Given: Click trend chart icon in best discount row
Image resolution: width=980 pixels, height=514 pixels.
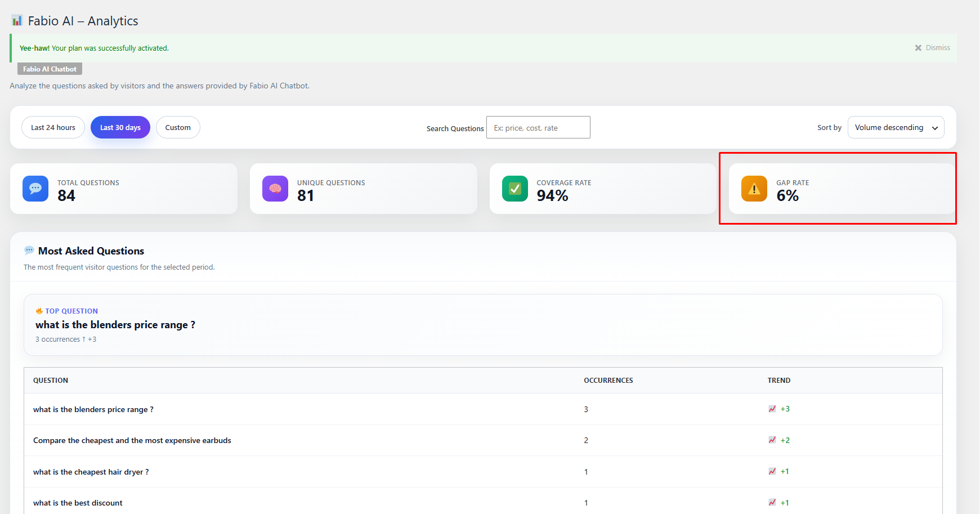Looking at the screenshot, I should [x=772, y=503].
